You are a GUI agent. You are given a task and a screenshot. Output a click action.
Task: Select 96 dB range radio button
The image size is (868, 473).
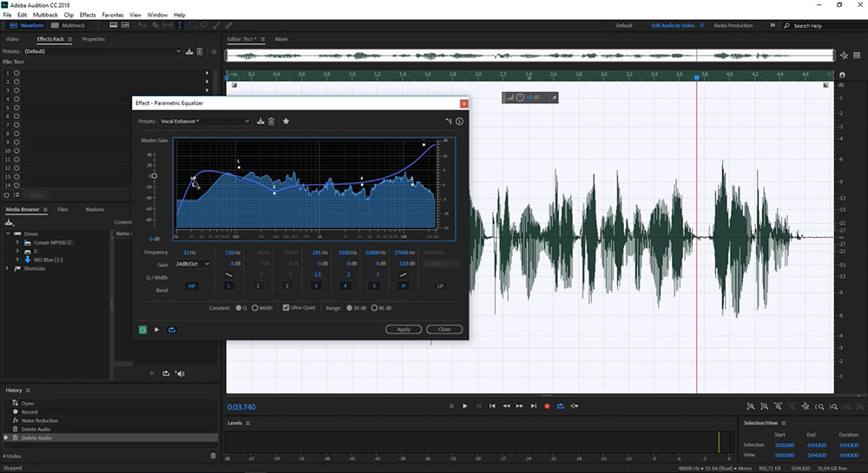374,308
